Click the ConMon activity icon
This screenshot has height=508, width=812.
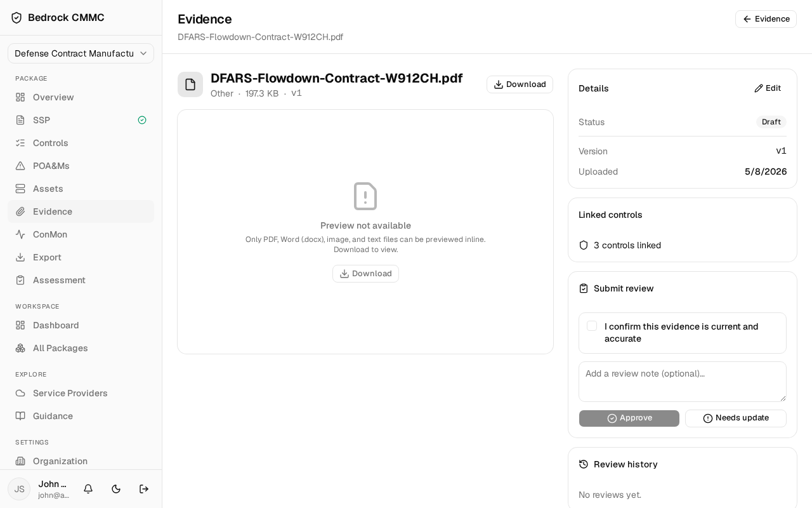pos(20,234)
